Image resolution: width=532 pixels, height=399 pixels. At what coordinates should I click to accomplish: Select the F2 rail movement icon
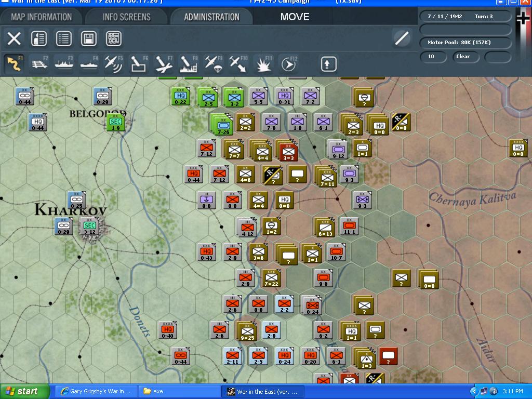39,63
